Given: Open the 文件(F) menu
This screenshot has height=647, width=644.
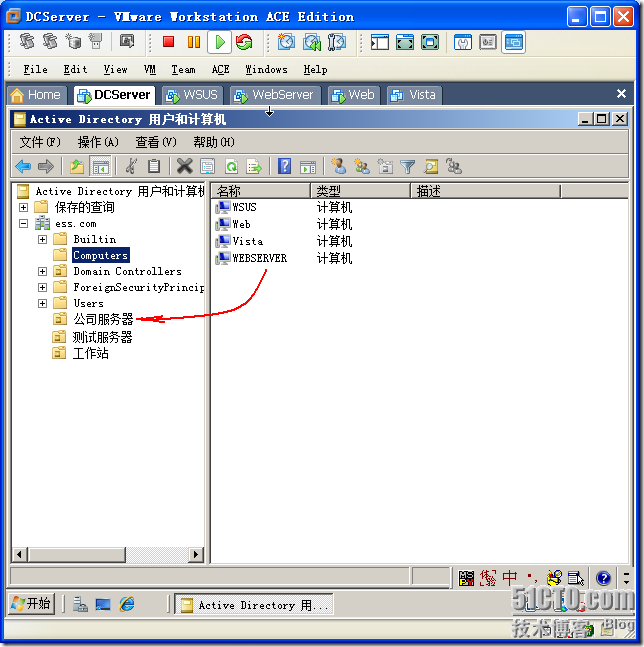Looking at the screenshot, I should [x=40, y=142].
